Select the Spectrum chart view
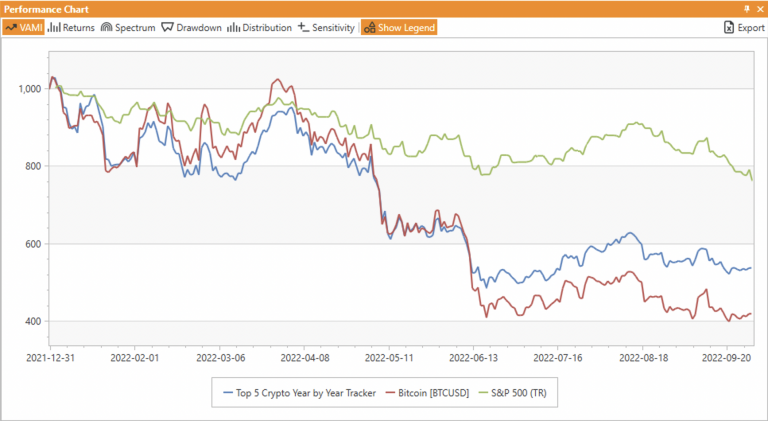 [x=128, y=28]
